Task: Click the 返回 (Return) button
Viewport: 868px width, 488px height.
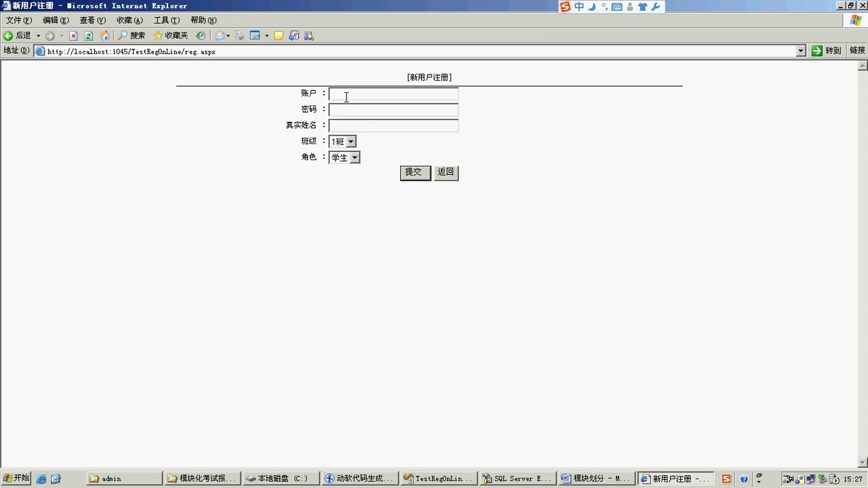Action: tap(446, 173)
